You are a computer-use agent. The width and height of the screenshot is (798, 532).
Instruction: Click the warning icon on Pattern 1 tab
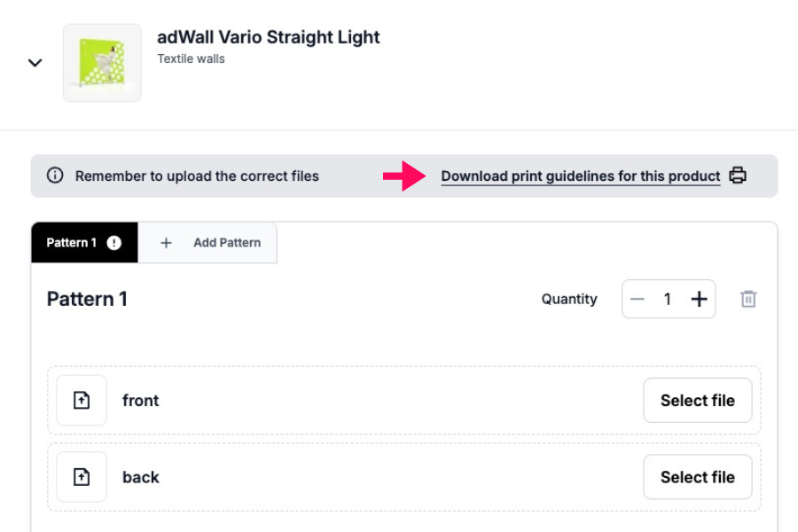pos(113,243)
